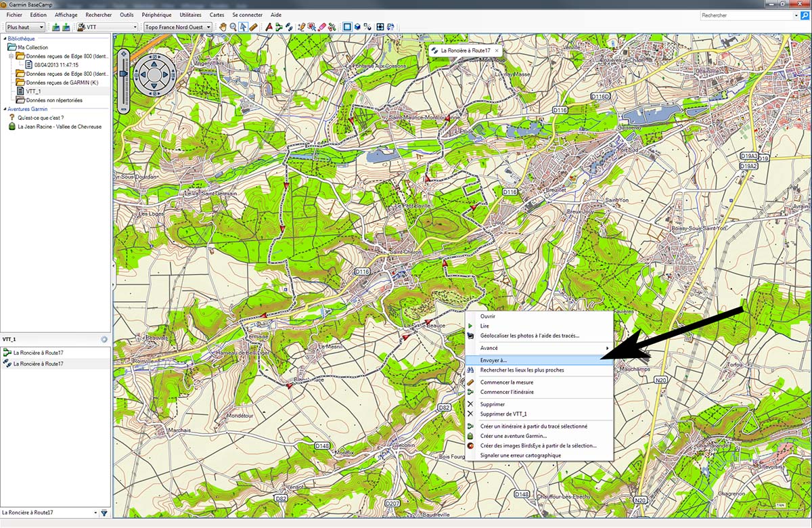Open the Aide menu
The image size is (812, 528).
pos(276,15)
